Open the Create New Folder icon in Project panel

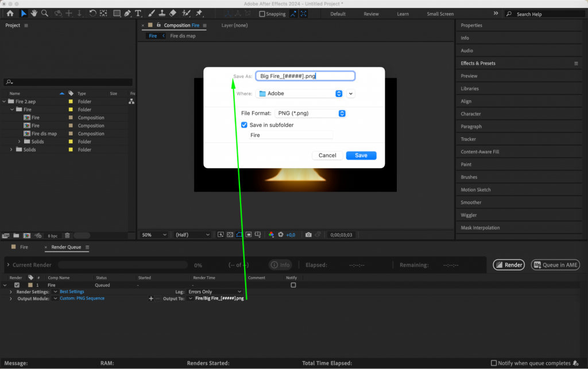click(16, 235)
